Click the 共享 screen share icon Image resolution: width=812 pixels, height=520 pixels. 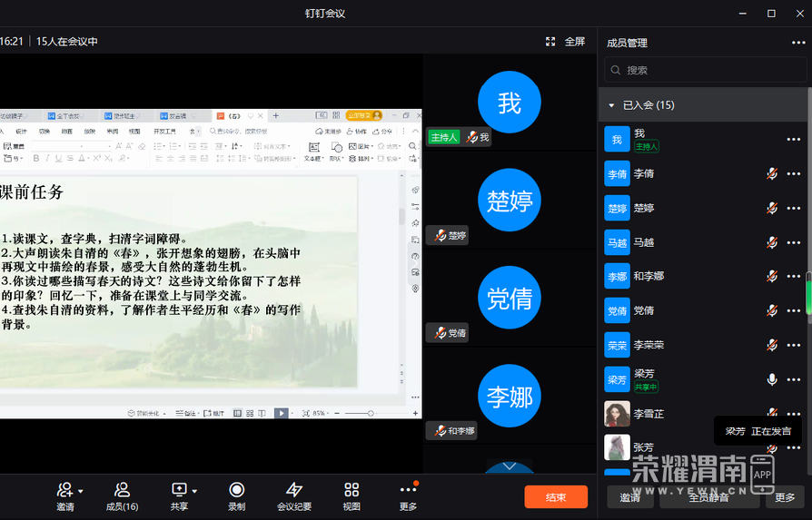pyautogui.click(x=179, y=490)
